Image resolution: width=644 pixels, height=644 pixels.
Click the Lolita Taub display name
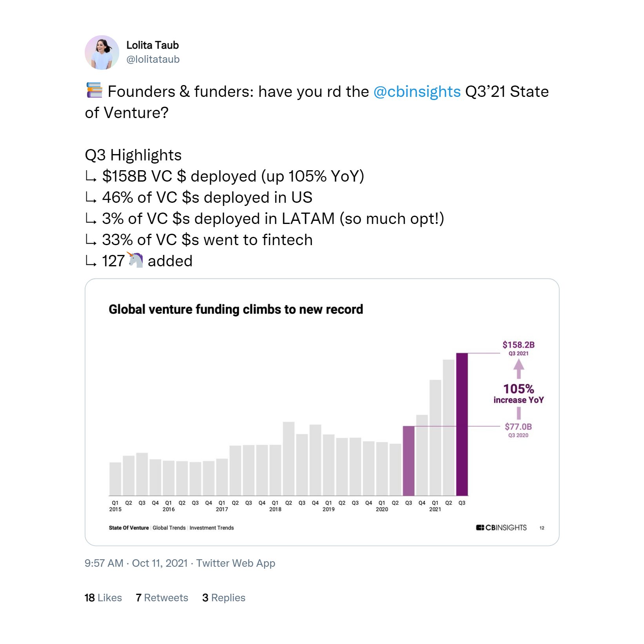(152, 45)
